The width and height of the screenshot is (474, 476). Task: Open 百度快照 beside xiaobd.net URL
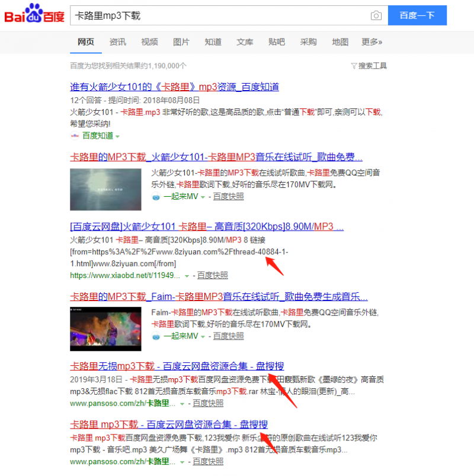pyautogui.click(x=213, y=275)
